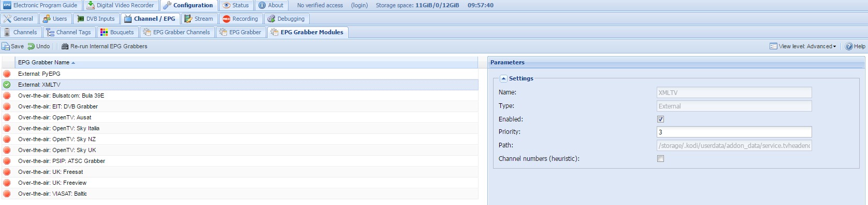Select Over-the-air: UK: Freesat row
The width and height of the screenshot is (868, 205).
click(239, 172)
